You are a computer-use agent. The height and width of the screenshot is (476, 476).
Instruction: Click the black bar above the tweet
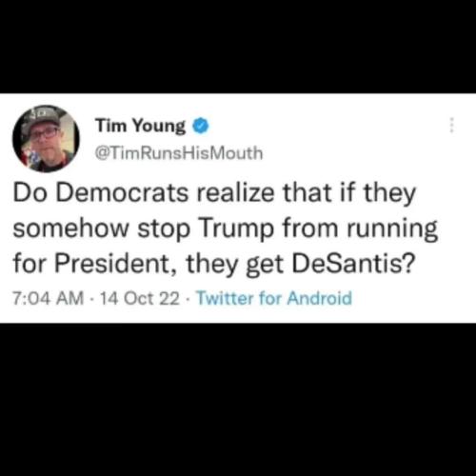coord(238,47)
